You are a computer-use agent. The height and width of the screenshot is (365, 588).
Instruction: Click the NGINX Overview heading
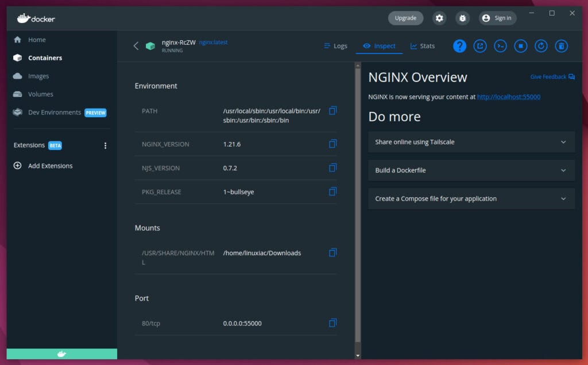pyautogui.click(x=418, y=78)
